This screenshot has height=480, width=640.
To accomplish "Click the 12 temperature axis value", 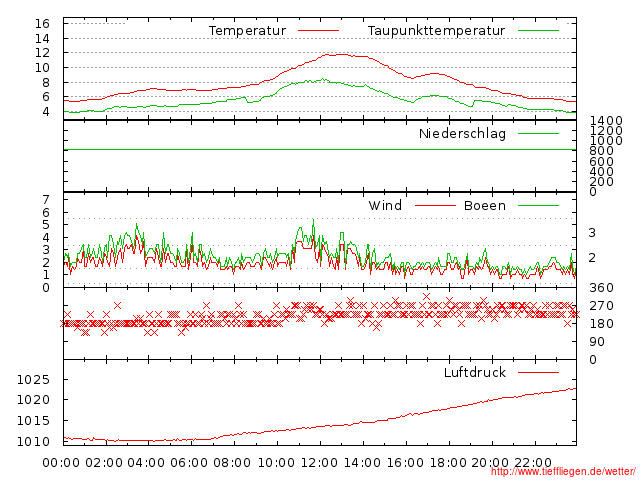I will click(x=42, y=53).
